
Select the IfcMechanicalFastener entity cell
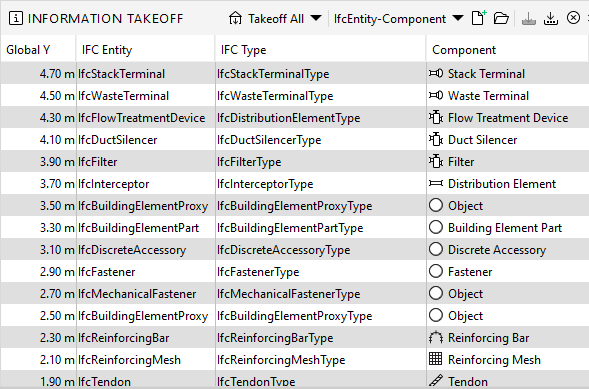pyautogui.click(x=146, y=294)
